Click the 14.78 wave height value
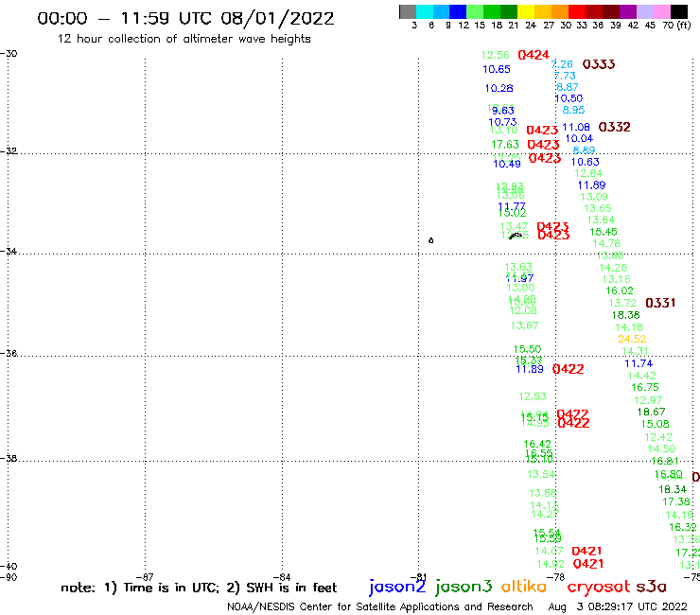 pos(606,243)
